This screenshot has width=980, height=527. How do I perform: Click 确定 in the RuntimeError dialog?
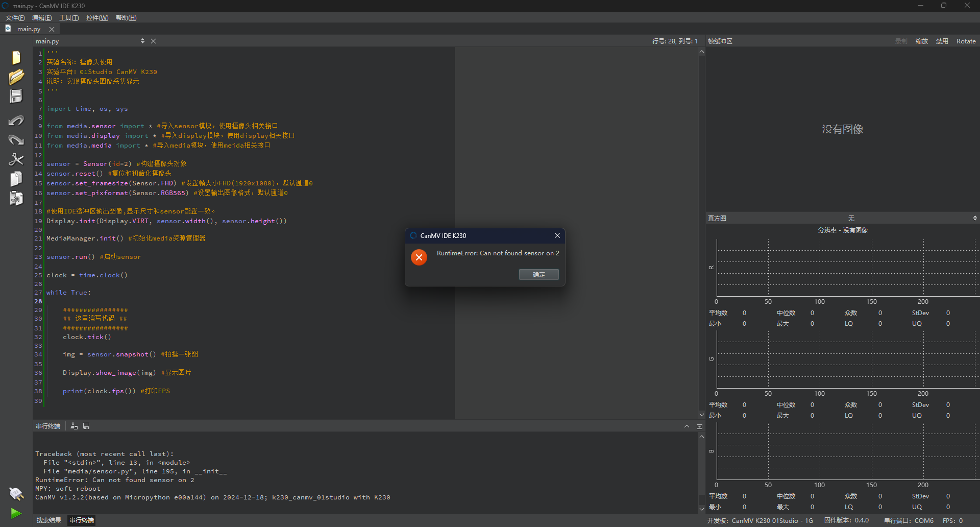[538, 275]
